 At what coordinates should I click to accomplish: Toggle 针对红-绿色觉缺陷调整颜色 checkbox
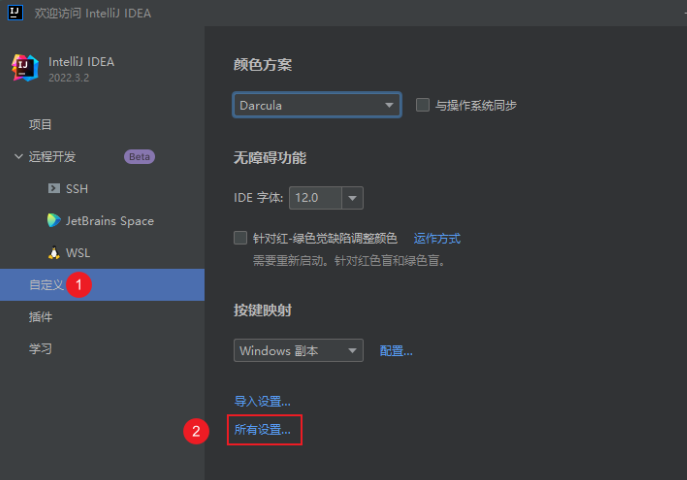tap(240, 238)
